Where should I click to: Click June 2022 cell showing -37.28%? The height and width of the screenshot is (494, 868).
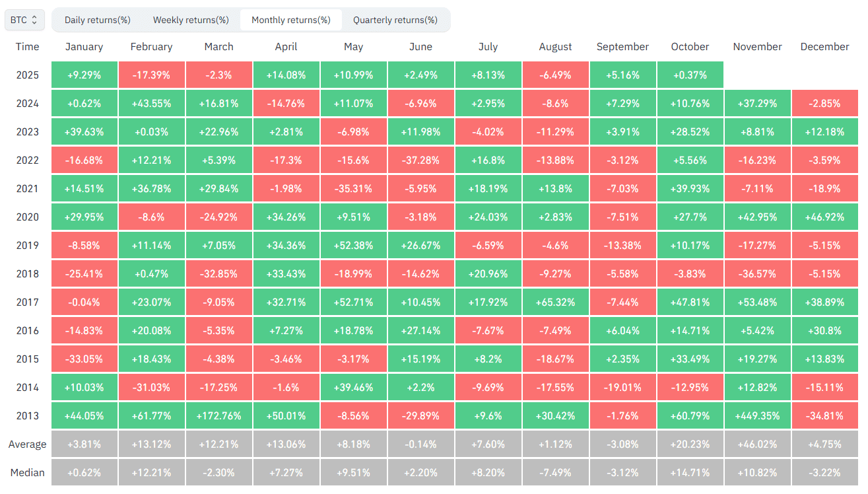(x=421, y=160)
